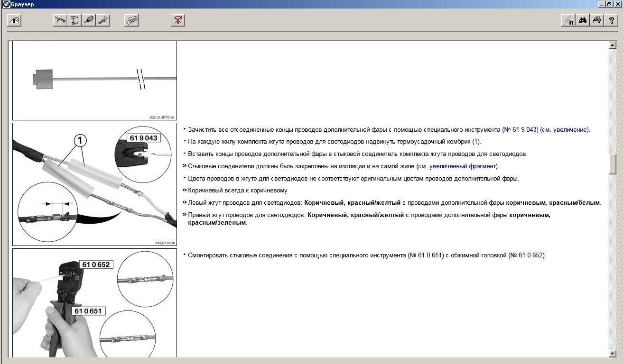This screenshot has width=623, height=364.
Task: Open the torque wrench tightening torques icon
Action: (60, 20)
